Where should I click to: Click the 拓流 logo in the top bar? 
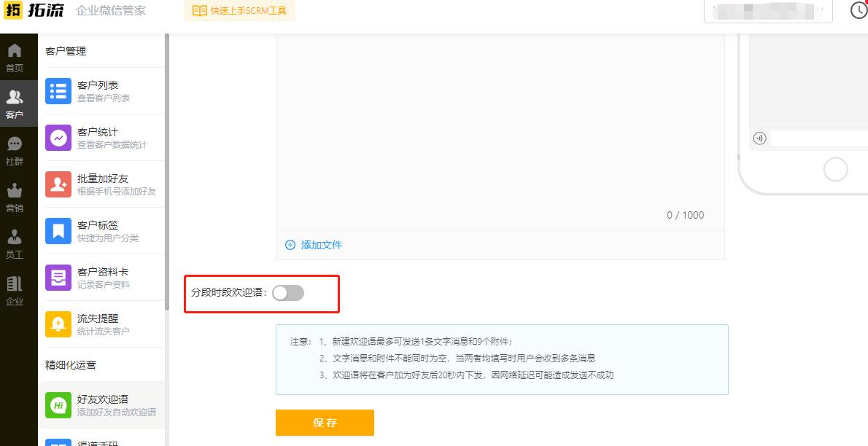(34, 11)
